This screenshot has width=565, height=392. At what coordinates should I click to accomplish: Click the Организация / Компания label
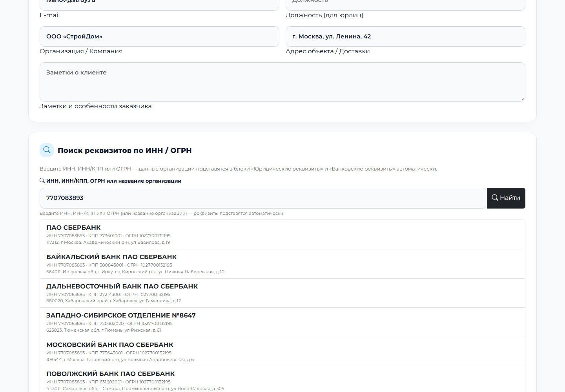click(x=81, y=51)
